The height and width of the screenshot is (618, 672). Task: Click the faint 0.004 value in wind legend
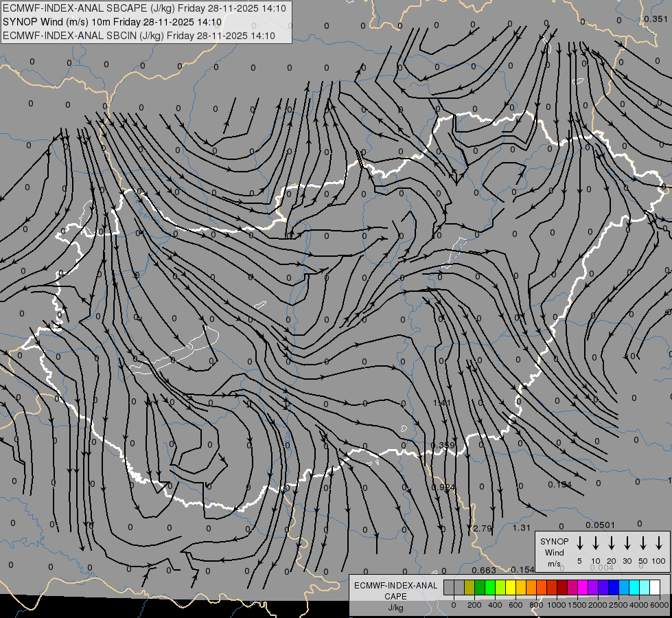pyautogui.click(x=602, y=567)
